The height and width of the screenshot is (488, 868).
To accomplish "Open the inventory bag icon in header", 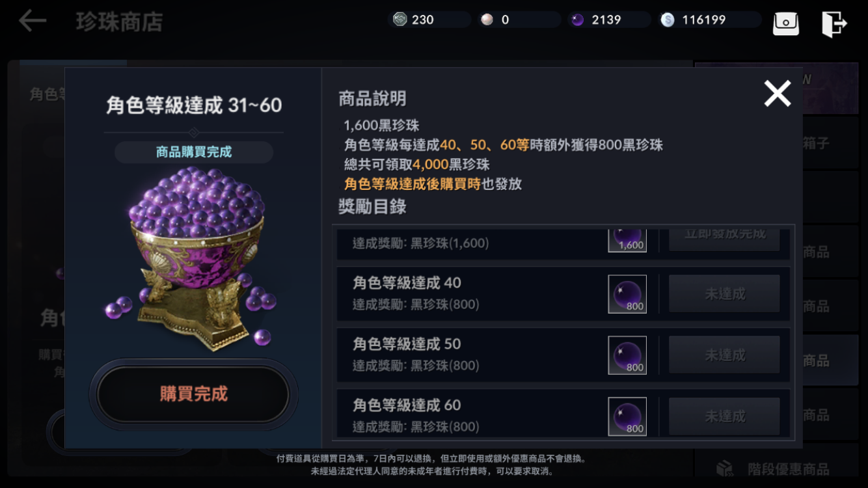I will tap(785, 23).
